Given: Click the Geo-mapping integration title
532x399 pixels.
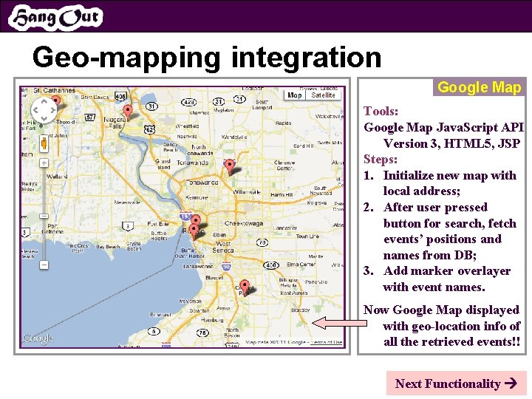Looking at the screenshot, I should pyautogui.click(x=207, y=58).
